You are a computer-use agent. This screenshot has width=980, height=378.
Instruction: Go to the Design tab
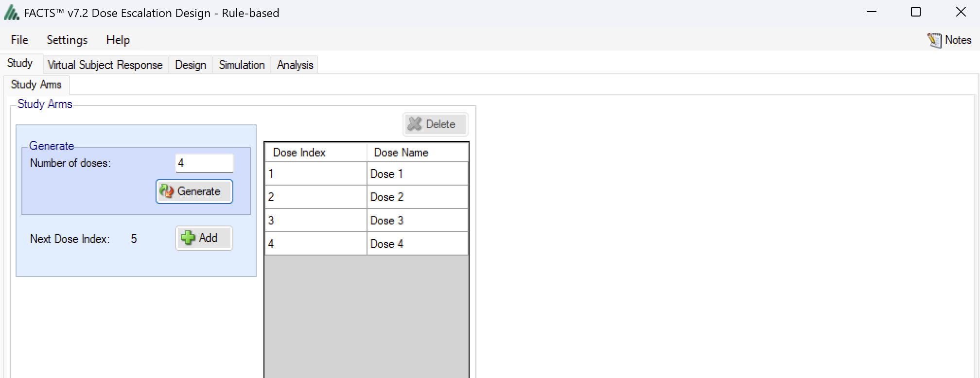[x=191, y=65]
